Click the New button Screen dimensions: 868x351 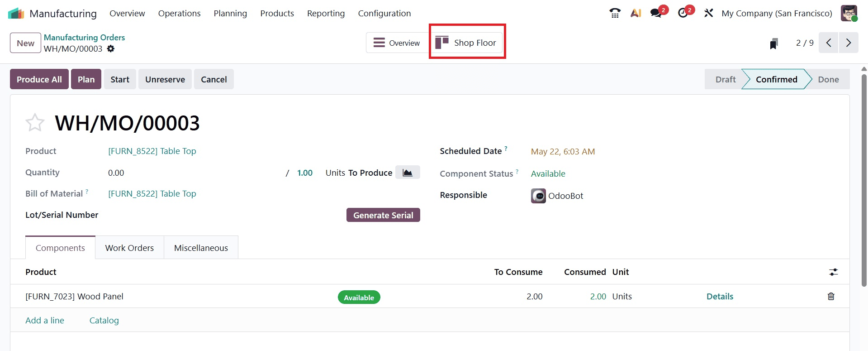click(x=25, y=43)
